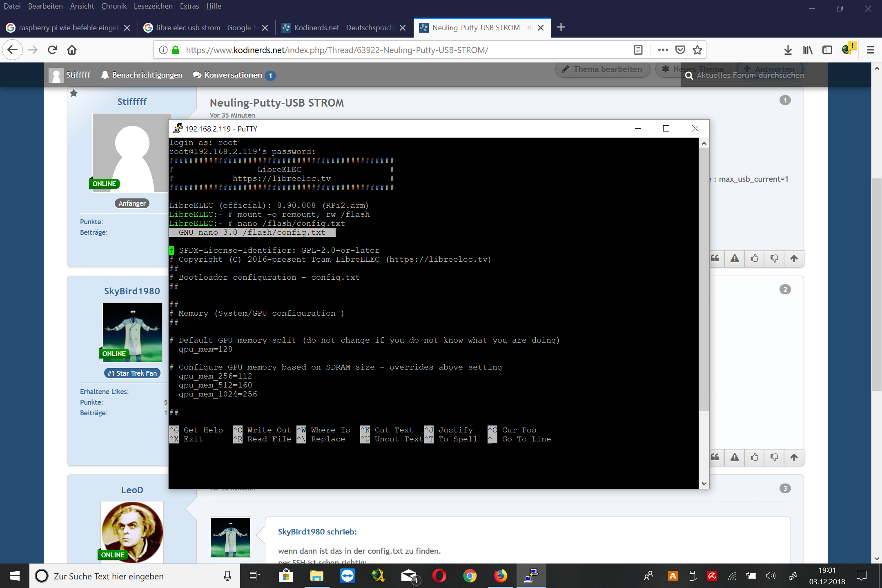Save page to Pocket
Screen dimensions: 882x588
[x=680, y=50]
